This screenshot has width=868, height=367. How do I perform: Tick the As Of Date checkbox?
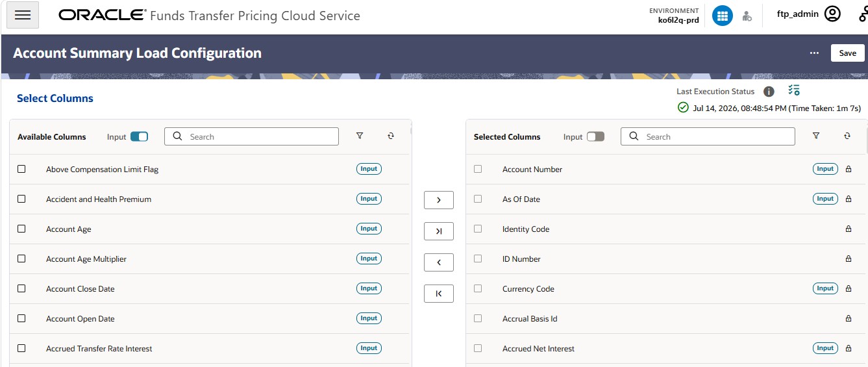click(478, 199)
